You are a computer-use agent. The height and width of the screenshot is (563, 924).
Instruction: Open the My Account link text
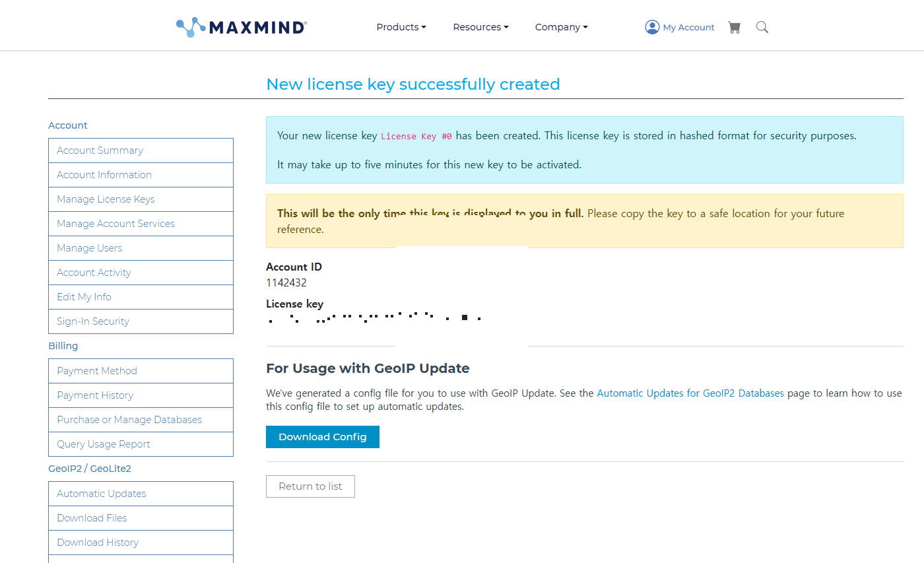pyautogui.click(x=688, y=28)
